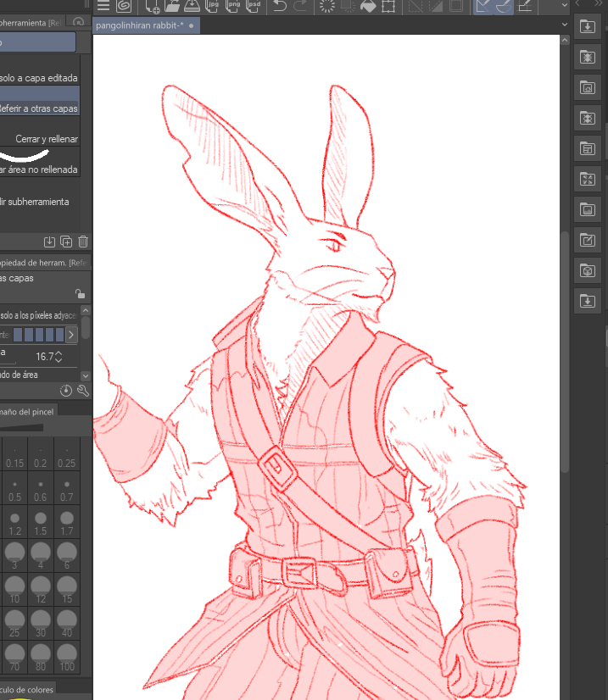Screen dimensions: 608x700
Task: Click the Undo arrow in toolbar
Action: [280, 6]
